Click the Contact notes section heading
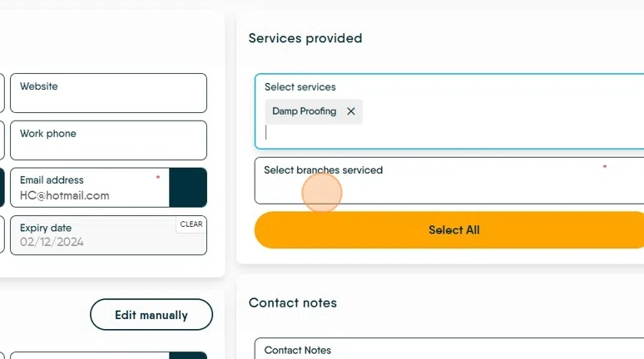 click(293, 303)
